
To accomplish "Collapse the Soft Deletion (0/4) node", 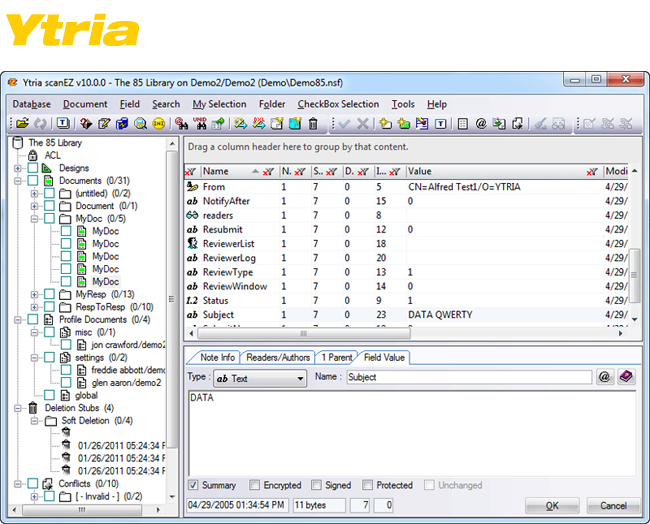I will pos(34,421).
